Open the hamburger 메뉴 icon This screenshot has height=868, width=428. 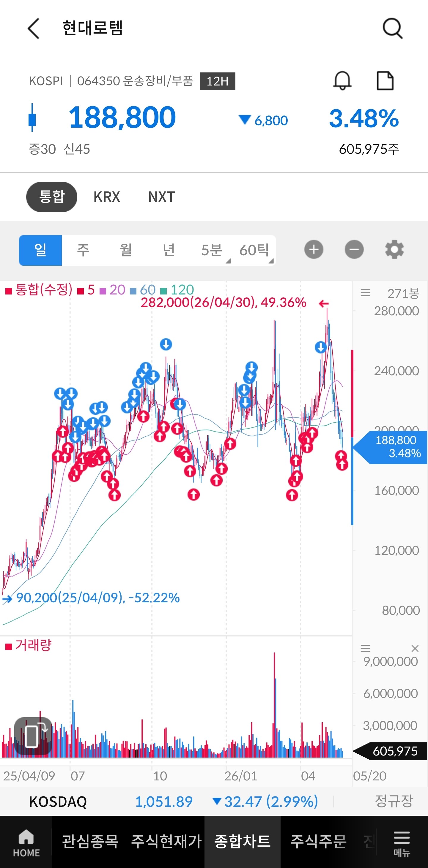(402, 842)
